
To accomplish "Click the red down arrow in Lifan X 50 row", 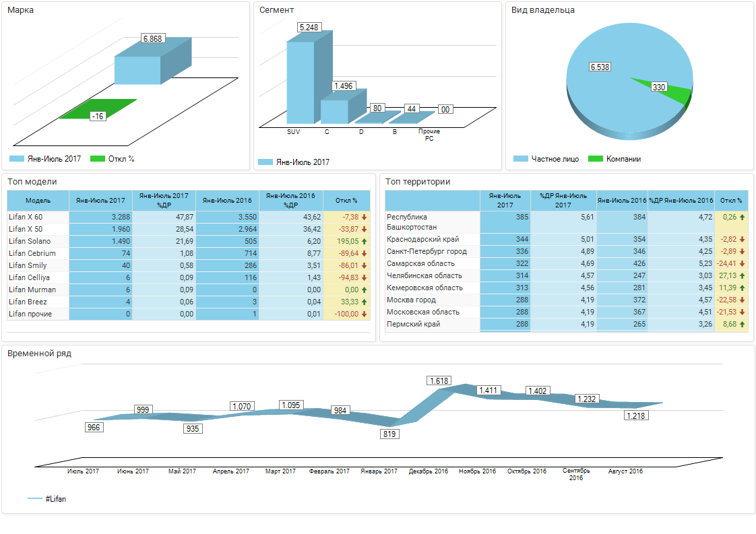I will tap(365, 230).
